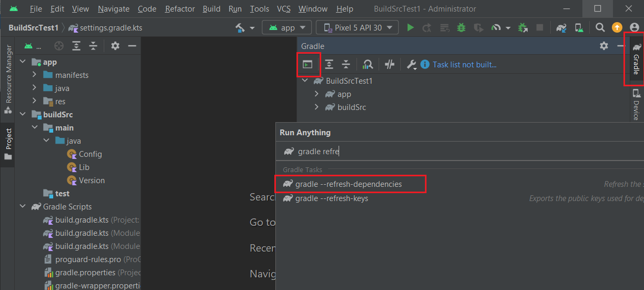Click Apply Changes and Restart Activity icon
Image resolution: width=644 pixels, height=290 pixels.
click(x=427, y=27)
